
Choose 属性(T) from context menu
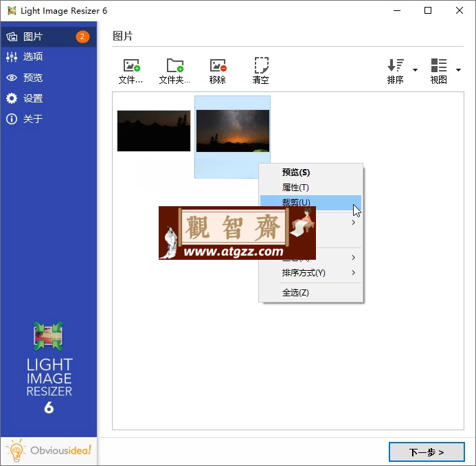(x=311, y=188)
